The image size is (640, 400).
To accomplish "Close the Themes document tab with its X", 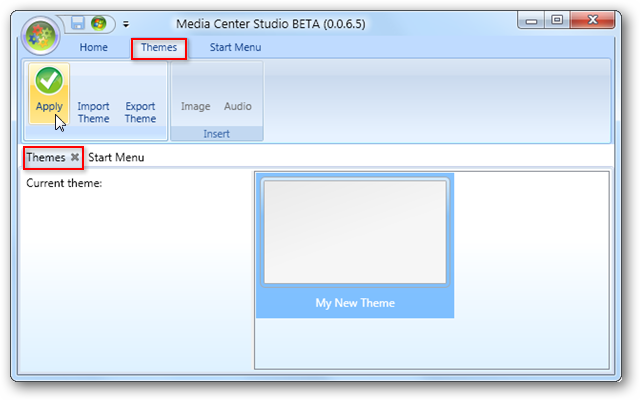I will tap(75, 157).
